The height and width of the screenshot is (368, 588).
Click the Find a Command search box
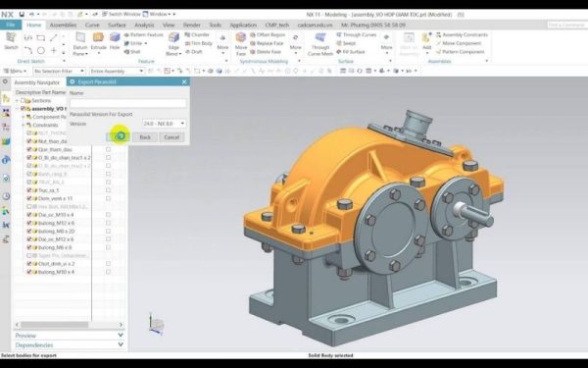tap(567, 25)
